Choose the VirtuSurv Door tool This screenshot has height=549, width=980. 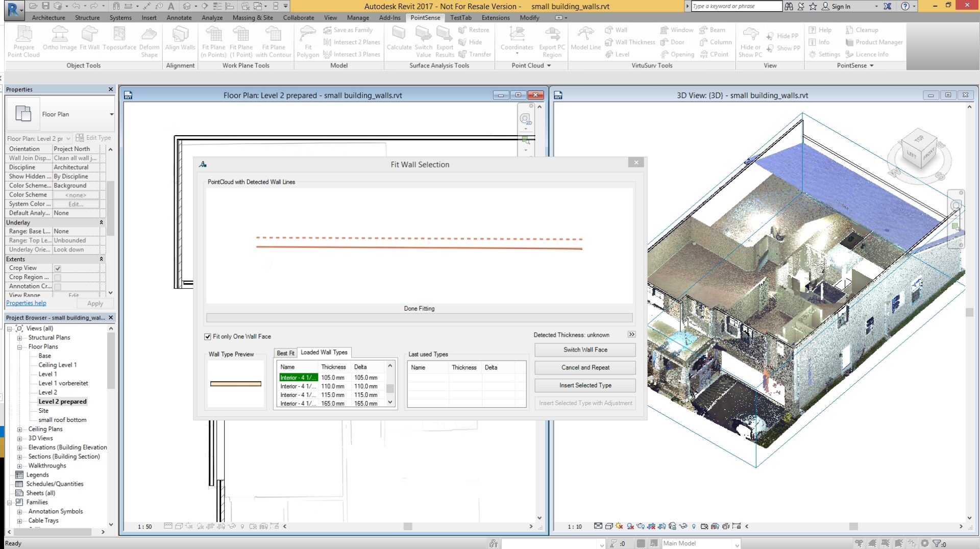(x=672, y=42)
